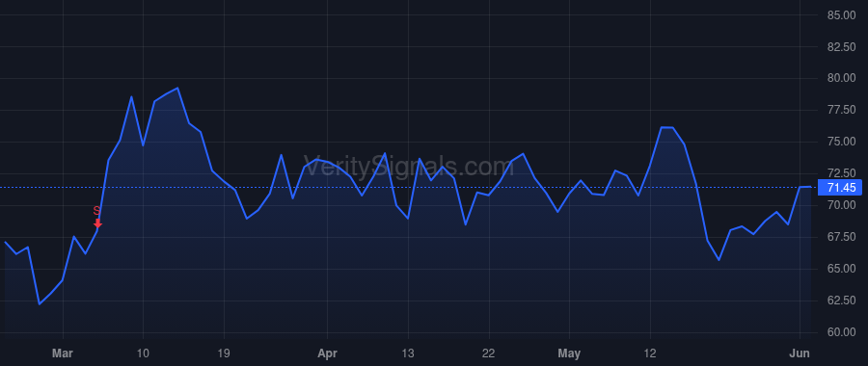Screen dimensions: 868x366
Task: Click the 65.00 price axis label
Action: [x=841, y=269]
